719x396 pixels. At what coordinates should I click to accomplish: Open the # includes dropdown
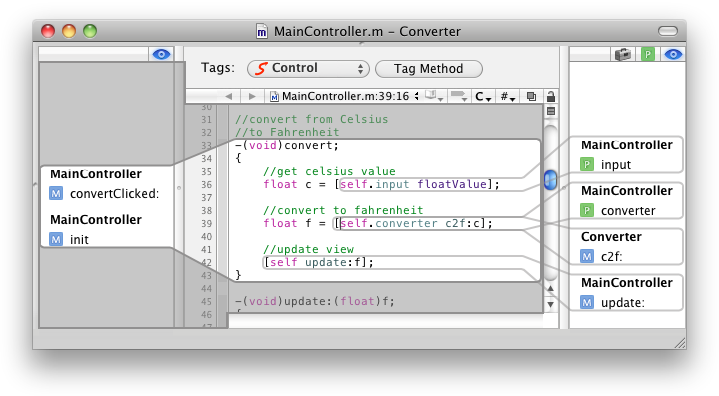[508, 97]
